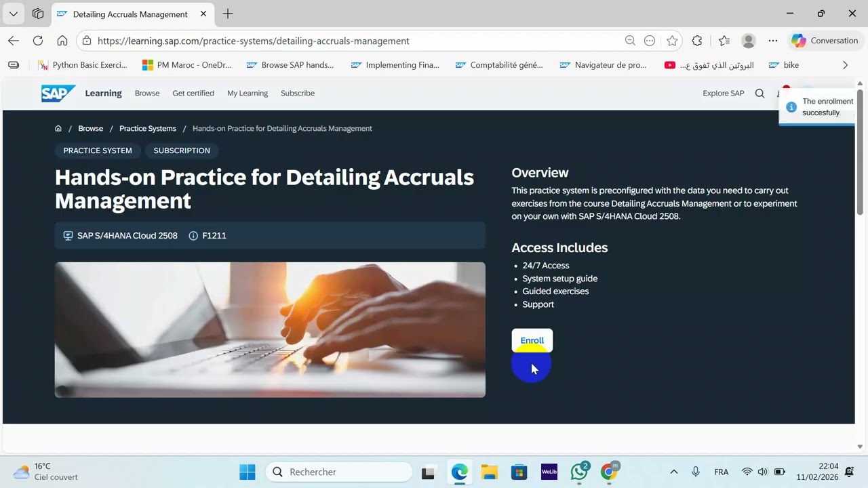Open Subscribe in SAP header
The width and height of the screenshot is (868, 488).
298,94
